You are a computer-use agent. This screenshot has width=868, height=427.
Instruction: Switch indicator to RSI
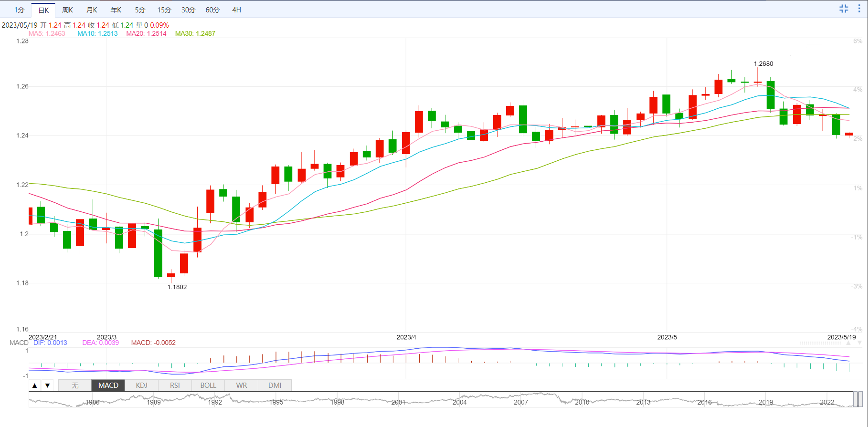coord(175,385)
